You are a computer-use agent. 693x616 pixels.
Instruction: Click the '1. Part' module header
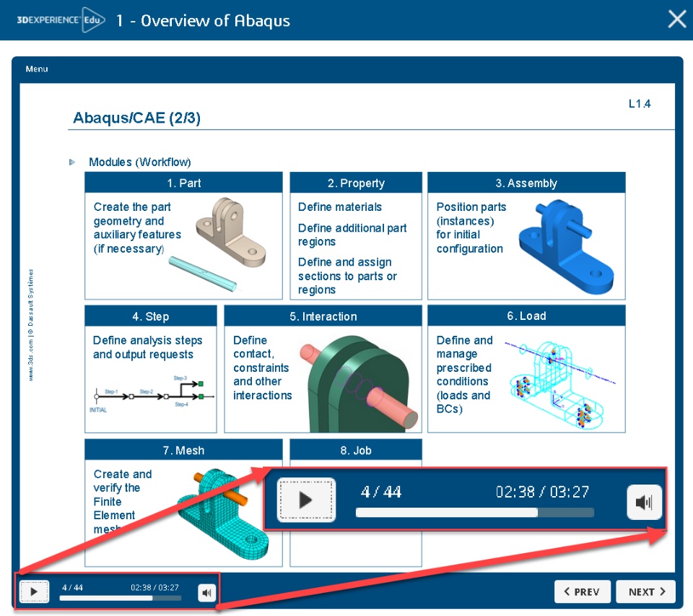point(183,183)
